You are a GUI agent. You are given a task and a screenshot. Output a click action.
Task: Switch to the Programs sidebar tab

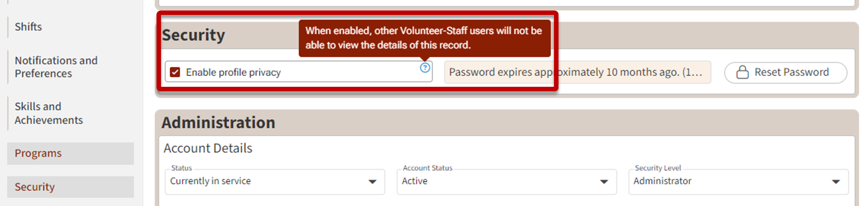[x=38, y=153]
